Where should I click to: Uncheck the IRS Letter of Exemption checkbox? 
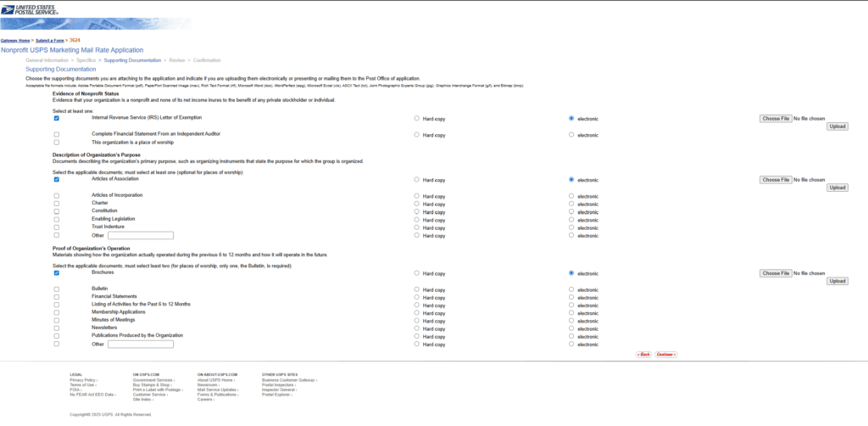point(57,118)
